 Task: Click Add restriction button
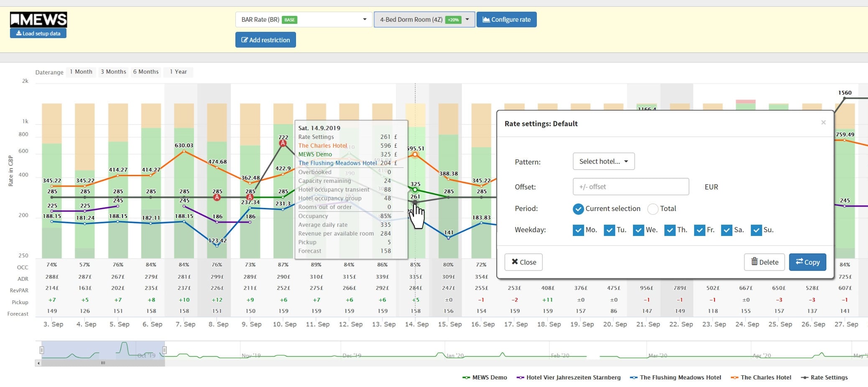(x=266, y=40)
